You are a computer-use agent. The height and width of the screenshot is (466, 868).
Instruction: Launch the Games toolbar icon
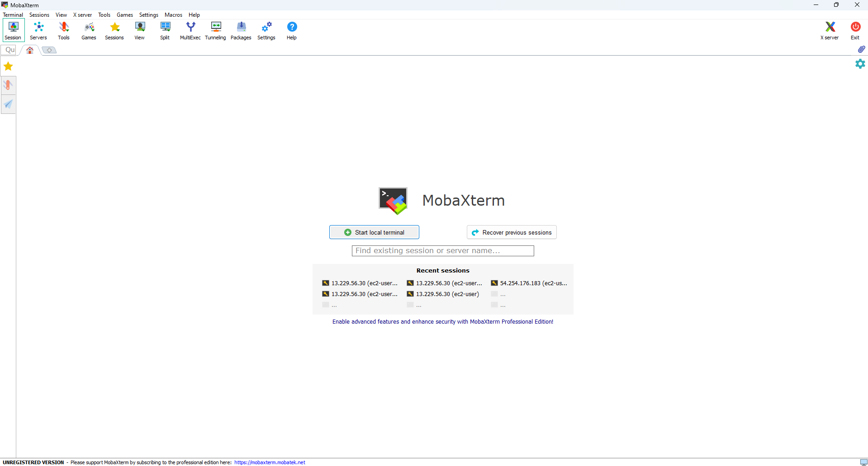89,31
